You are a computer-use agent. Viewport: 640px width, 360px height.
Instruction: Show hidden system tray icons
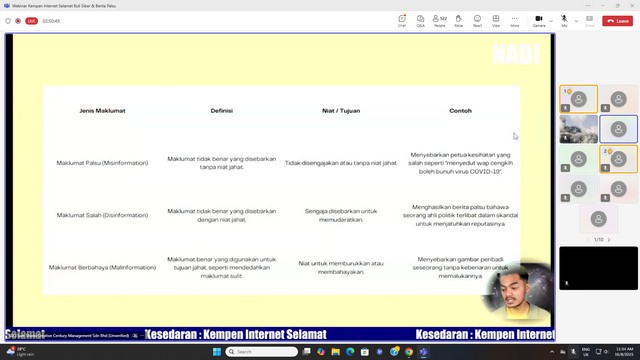click(x=552, y=352)
